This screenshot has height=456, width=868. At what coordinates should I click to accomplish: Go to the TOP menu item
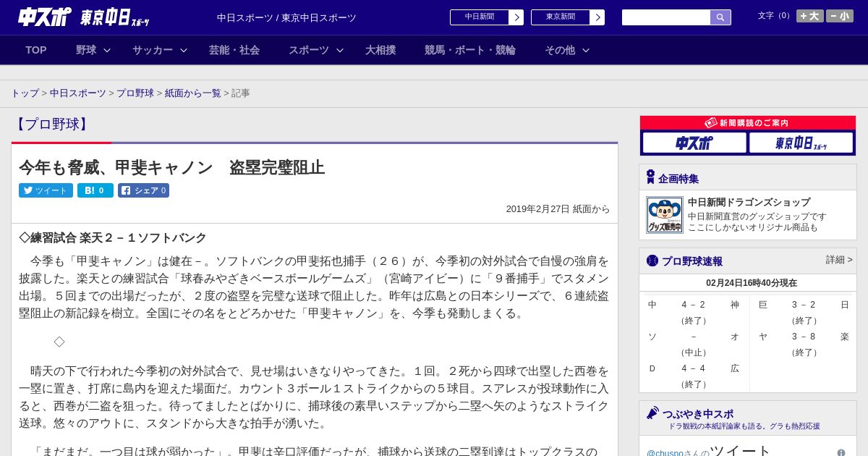coord(36,50)
